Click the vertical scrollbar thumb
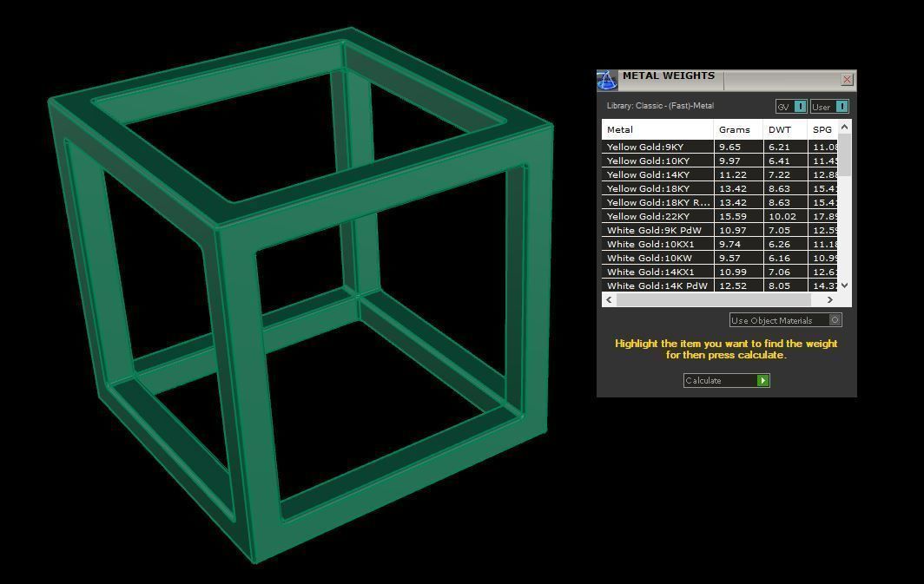Image resolution: width=924 pixels, height=584 pixels. click(844, 154)
